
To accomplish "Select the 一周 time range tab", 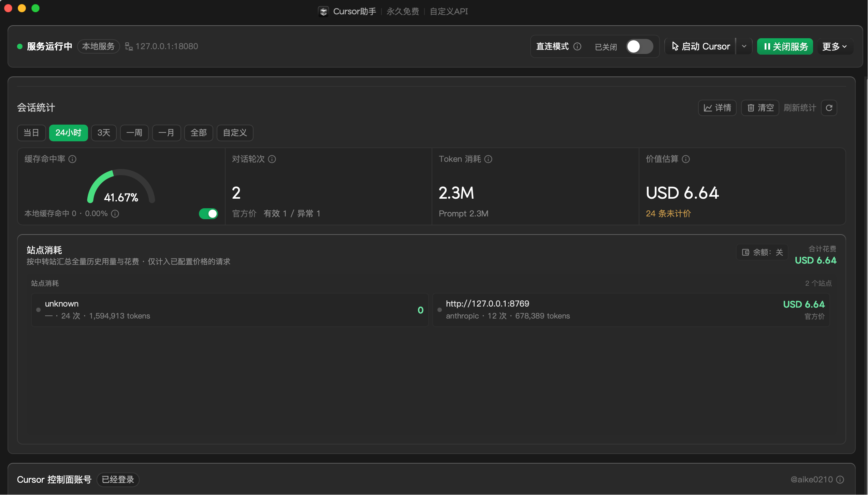I will click(x=134, y=133).
